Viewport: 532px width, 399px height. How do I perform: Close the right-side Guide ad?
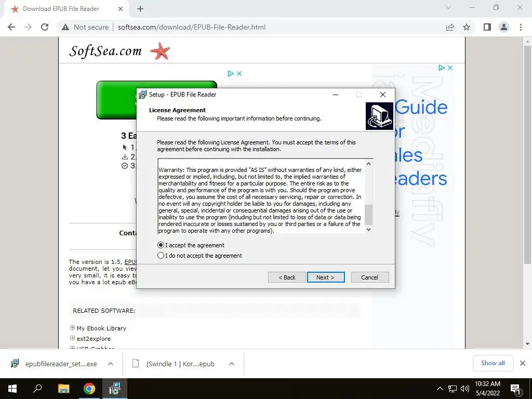(450, 68)
